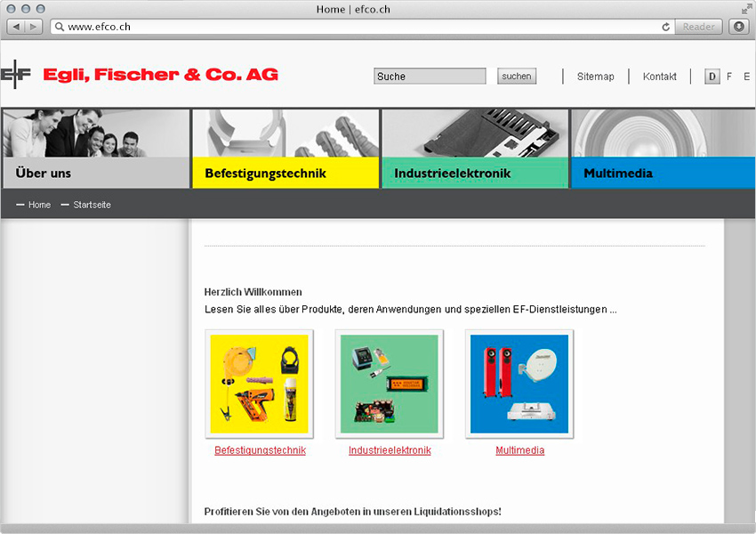Click the Suche search input field

[430, 77]
